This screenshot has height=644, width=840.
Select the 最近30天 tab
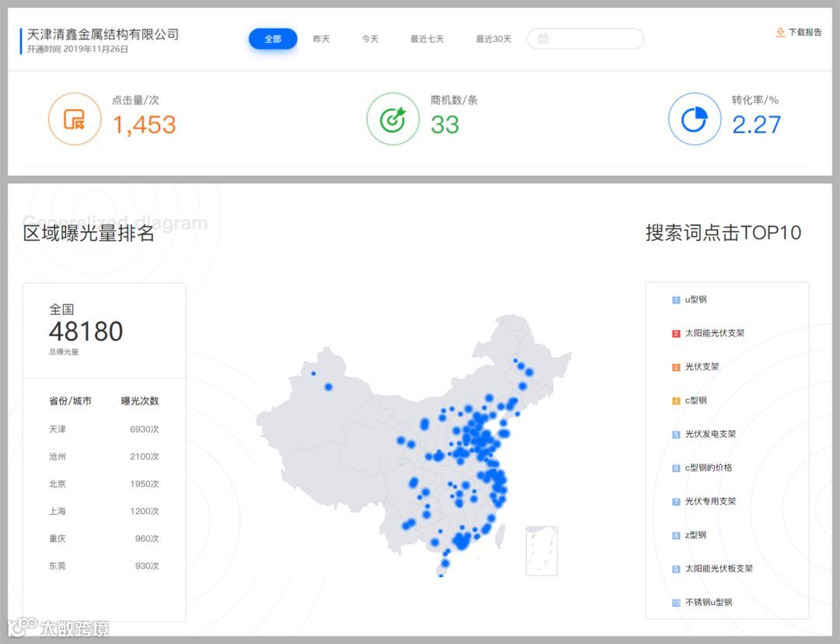493,39
